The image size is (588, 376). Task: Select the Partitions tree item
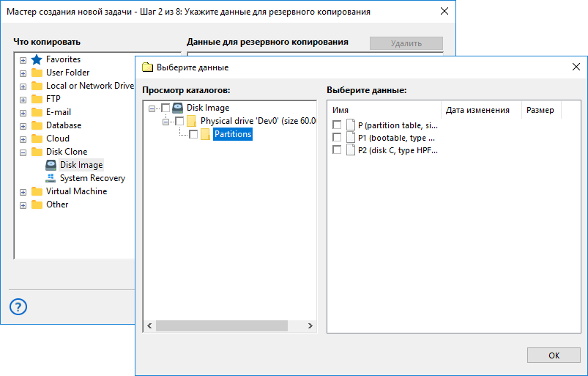click(233, 134)
